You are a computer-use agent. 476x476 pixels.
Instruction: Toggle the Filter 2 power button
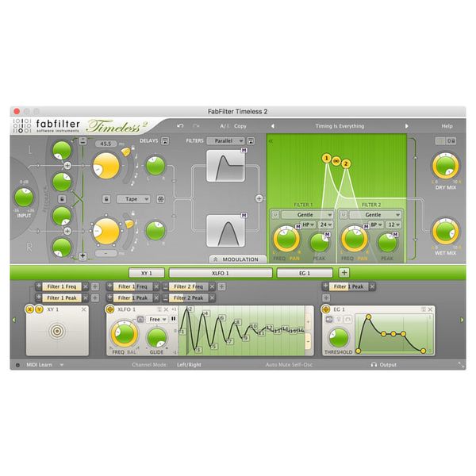tap(344, 215)
